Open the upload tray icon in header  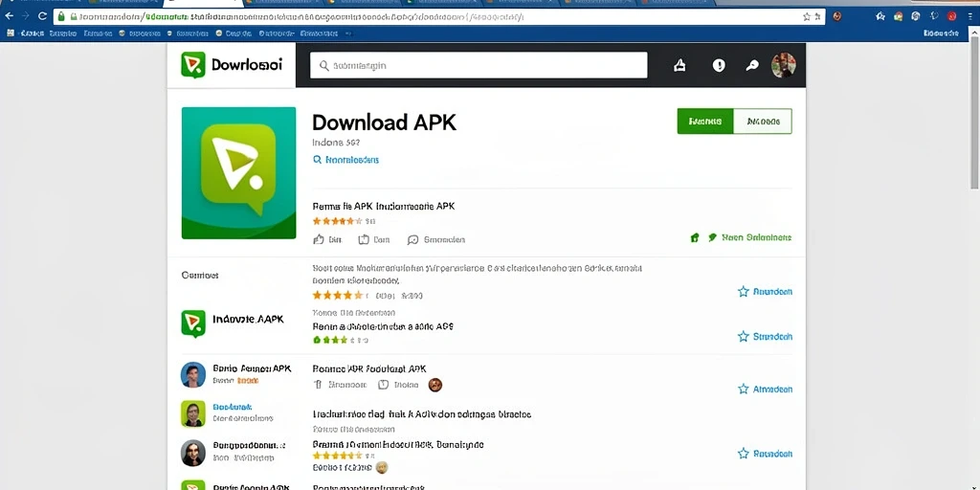tap(679, 65)
